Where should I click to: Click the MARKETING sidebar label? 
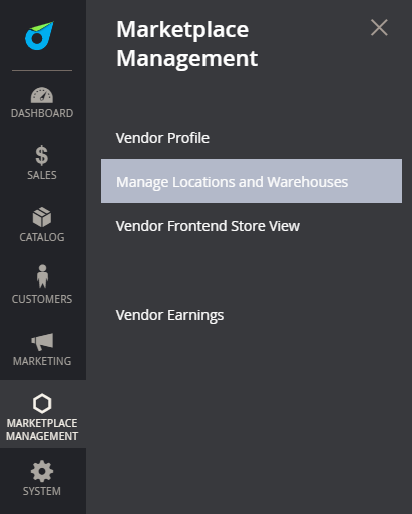coord(42,361)
